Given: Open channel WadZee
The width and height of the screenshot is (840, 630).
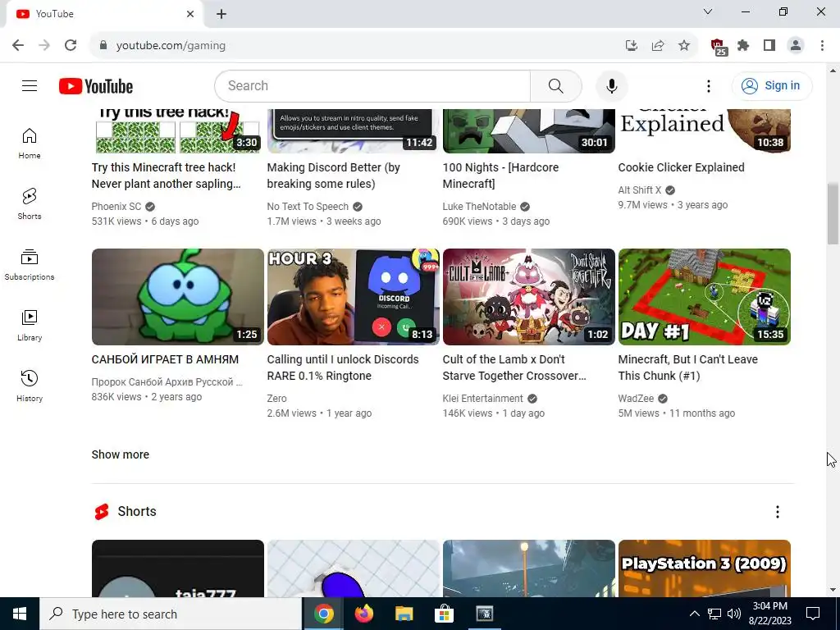Looking at the screenshot, I should click(636, 399).
